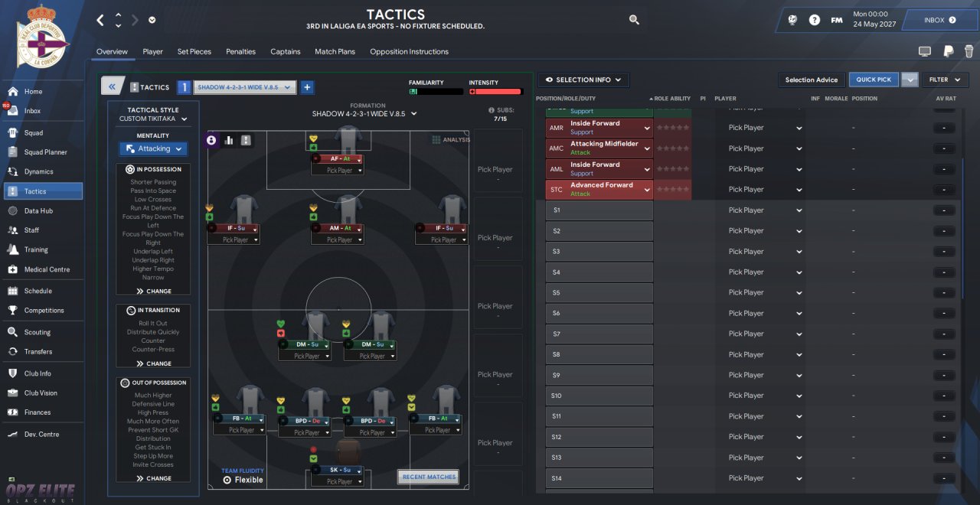Viewport: 980px width, 505px height.
Task: Switch to the Set Pieces tab
Action: [194, 51]
